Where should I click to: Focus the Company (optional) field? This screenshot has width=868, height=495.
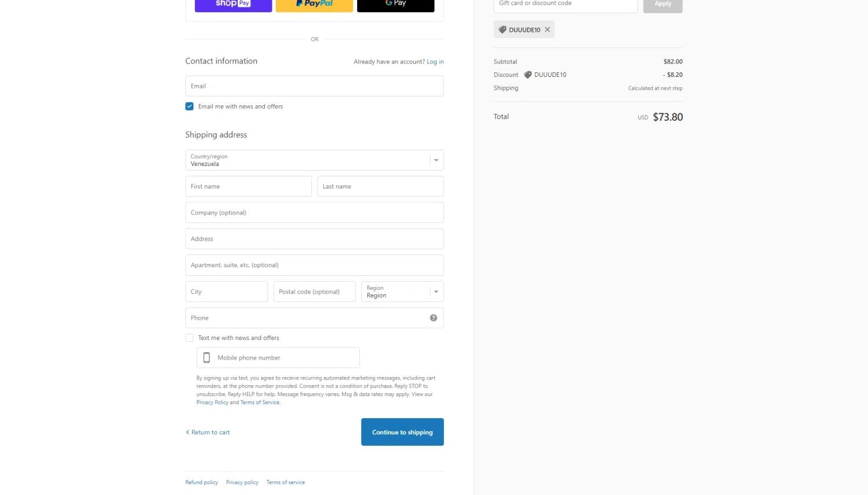tap(314, 213)
